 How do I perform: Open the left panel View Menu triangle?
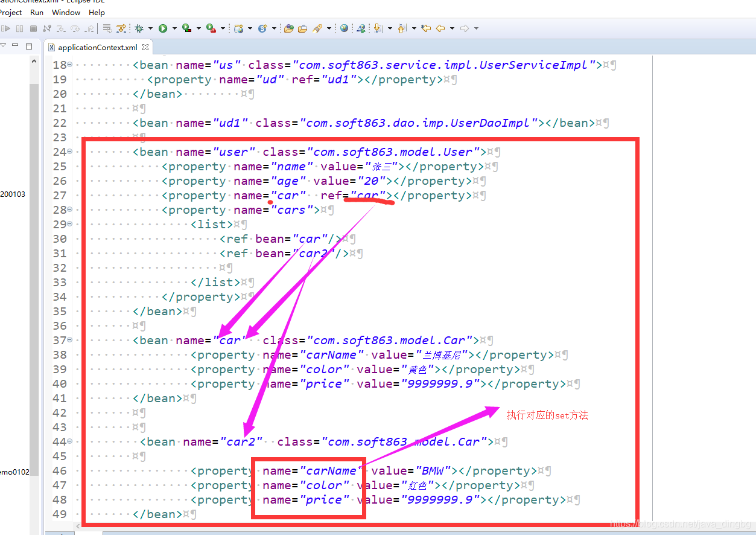3,46
